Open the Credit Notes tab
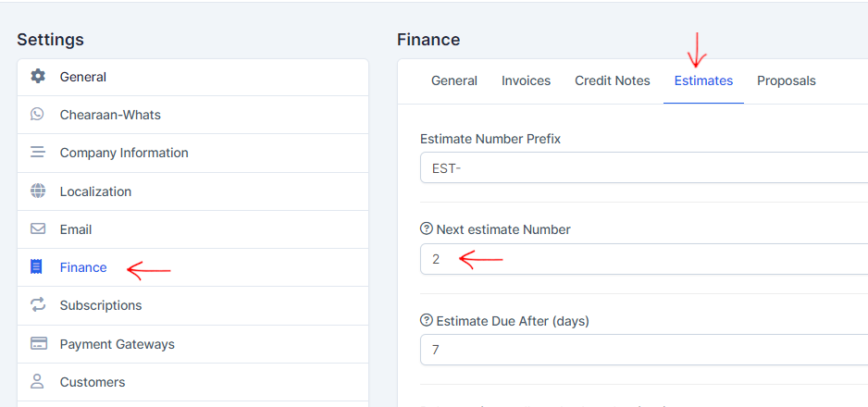This screenshot has width=868, height=407. (x=612, y=80)
